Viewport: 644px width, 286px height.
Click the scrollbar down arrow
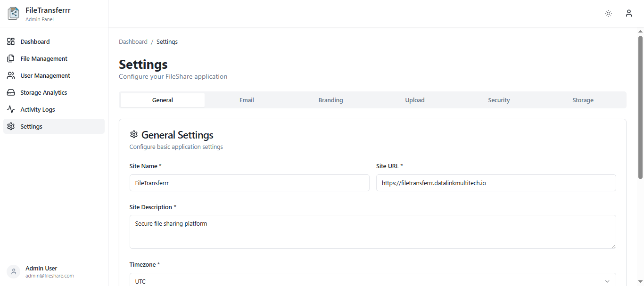click(640, 281)
